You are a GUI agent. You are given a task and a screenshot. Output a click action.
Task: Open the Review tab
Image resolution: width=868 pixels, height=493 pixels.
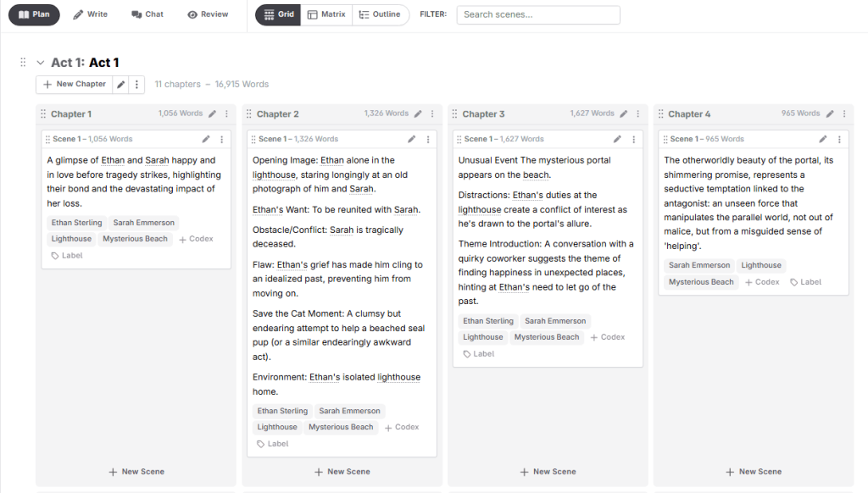click(209, 14)
